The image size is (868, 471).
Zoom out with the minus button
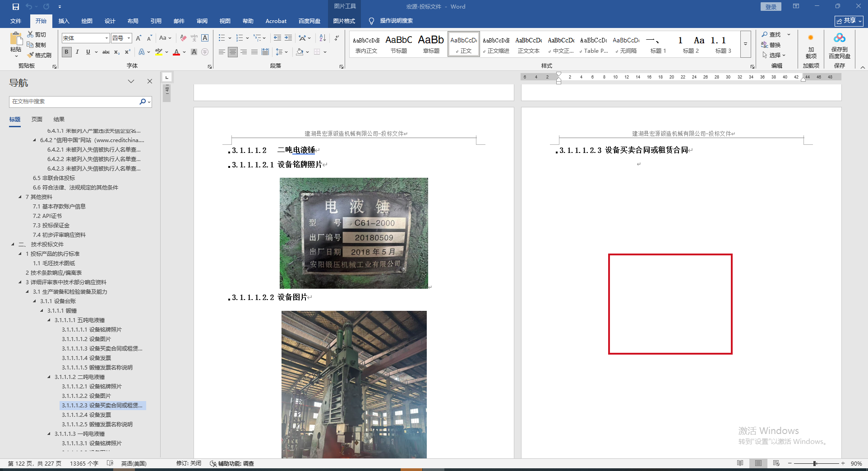(x=790, y=463)
